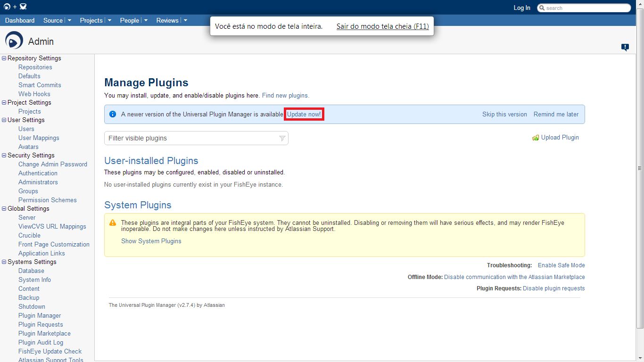Open the Source dropdown arrow

[69, 20]
